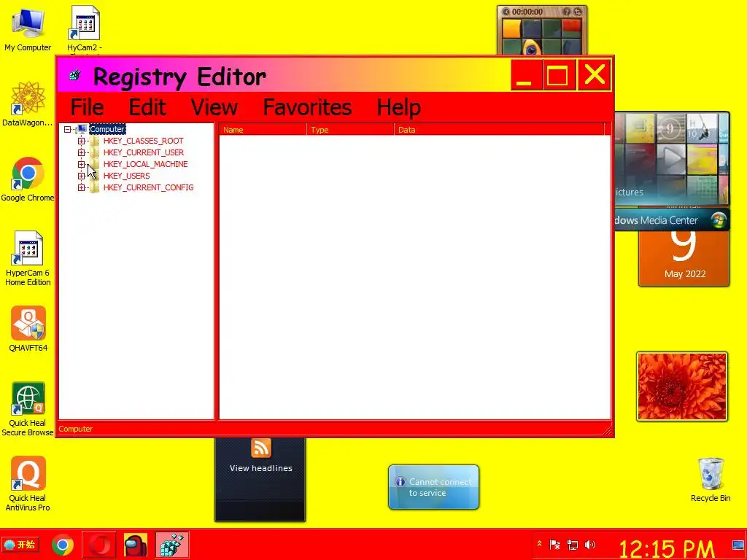Click the RSS feed icon in gadget

261,448
